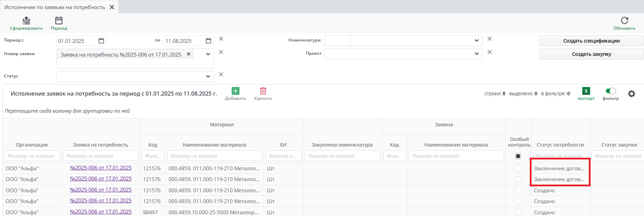Click the Сформировать toolbar icon
The height and width of the screenshot is (216, 644).
pyautogui.click(x=26, y=21)
